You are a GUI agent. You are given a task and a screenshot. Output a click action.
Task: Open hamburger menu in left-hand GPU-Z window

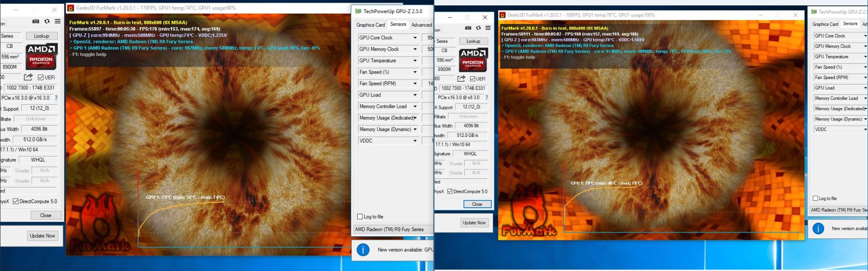[x=58, y=21]
